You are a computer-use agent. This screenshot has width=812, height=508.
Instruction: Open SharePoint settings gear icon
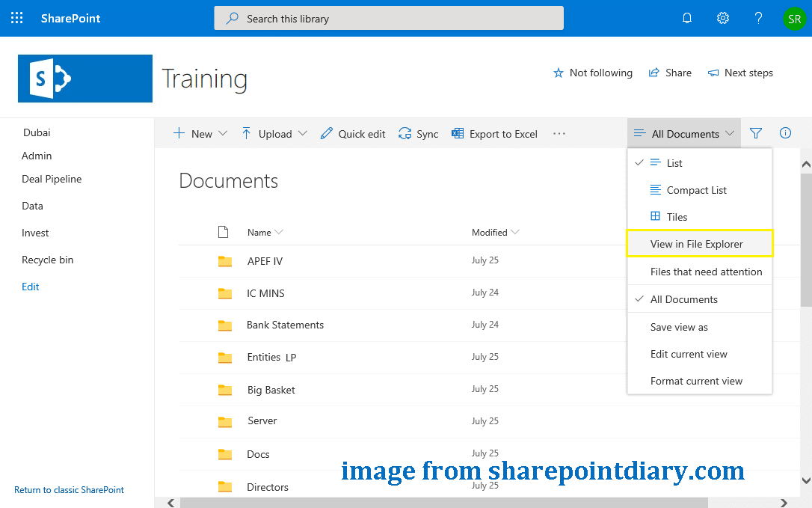pyautogui.click(x=722, y=18)
